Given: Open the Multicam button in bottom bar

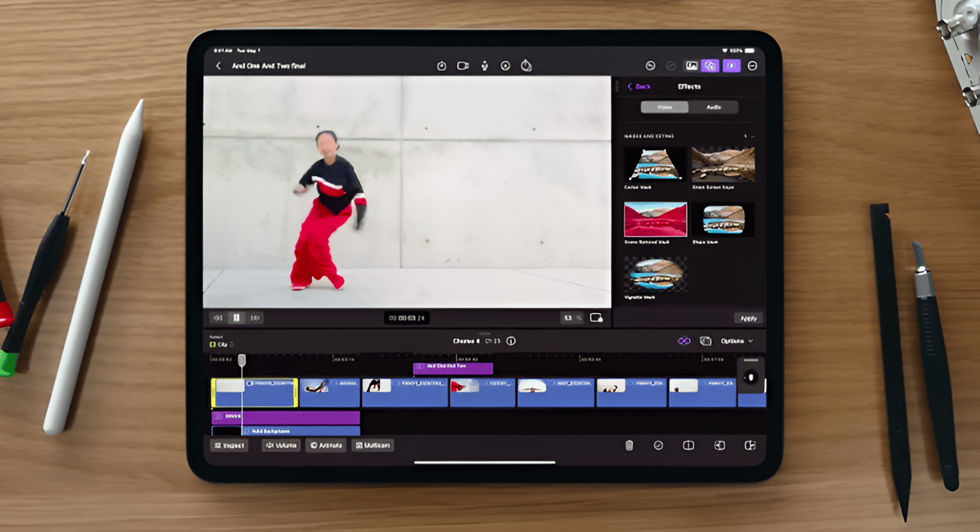Looking at the screenshot, I should coord(373,445).
